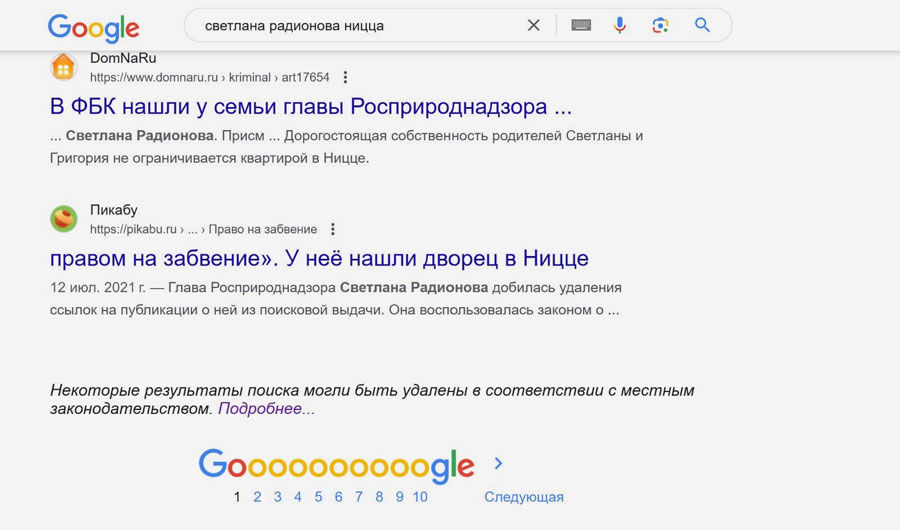Search by image with Lens icon

(660, 25)
